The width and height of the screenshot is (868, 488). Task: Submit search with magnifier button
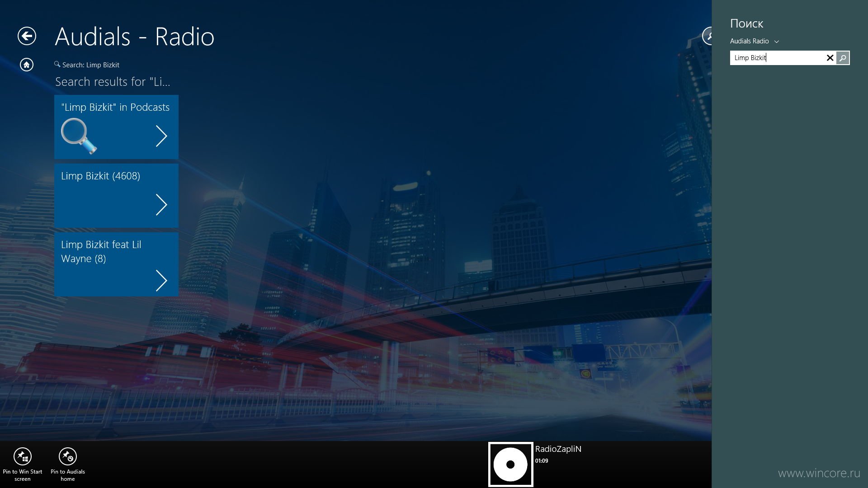(843, 58)
